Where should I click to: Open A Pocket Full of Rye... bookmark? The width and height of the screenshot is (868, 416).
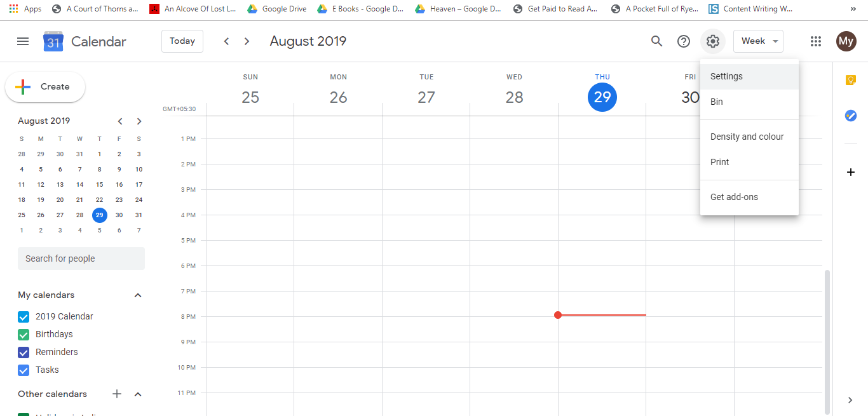pyautogui.click(x=654, y=9)
